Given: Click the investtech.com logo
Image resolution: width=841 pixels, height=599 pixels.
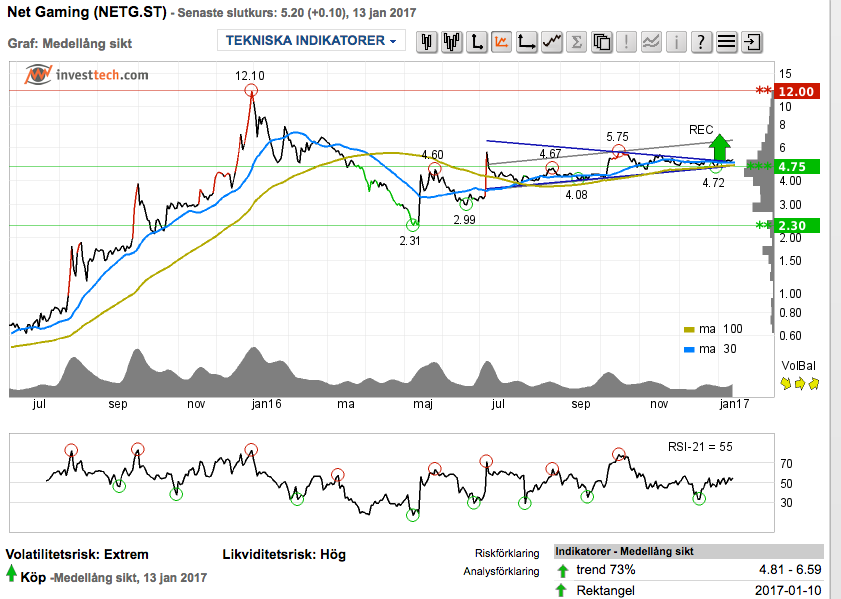Looking at the screenshot, I should [x=86, y=75].
